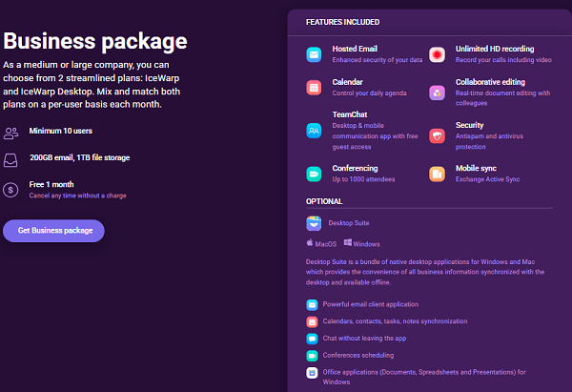This screenshot has width=572, height=392.
Task: Click the email storage inbox icon
Action: tap(11, 159)
